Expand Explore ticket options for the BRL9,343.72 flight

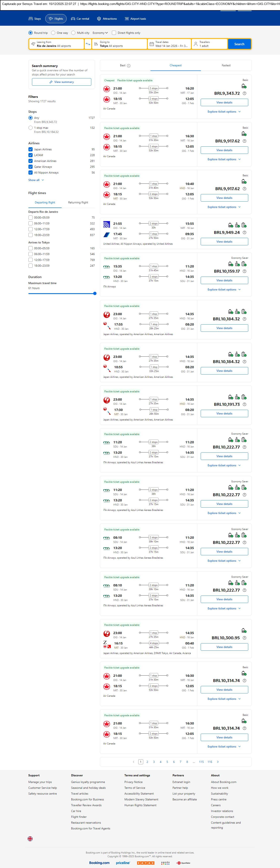(x=224, y=112)
